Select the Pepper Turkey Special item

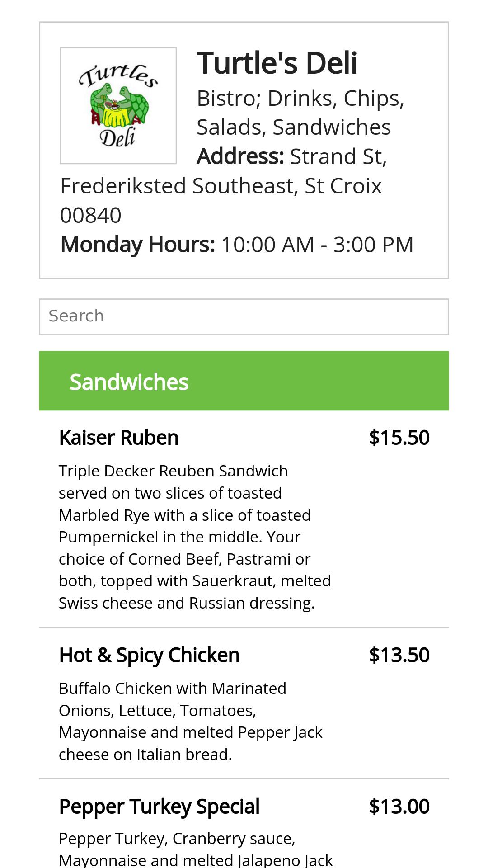click(x=159, y=807)
